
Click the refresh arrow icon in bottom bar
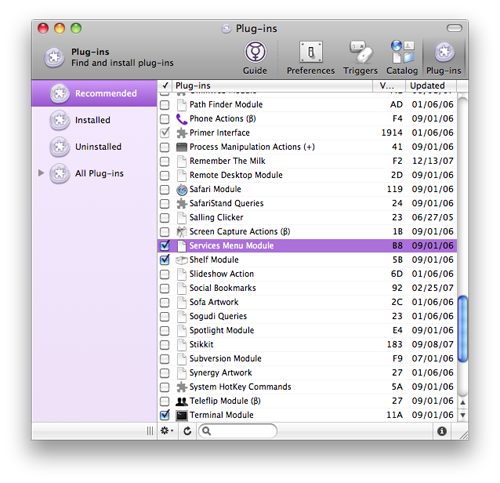tap(187, 431)
